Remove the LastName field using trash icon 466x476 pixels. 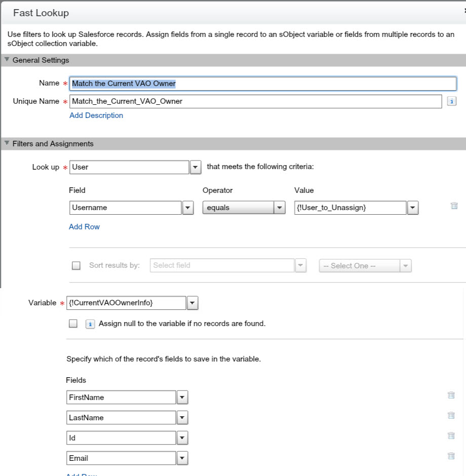451,415
